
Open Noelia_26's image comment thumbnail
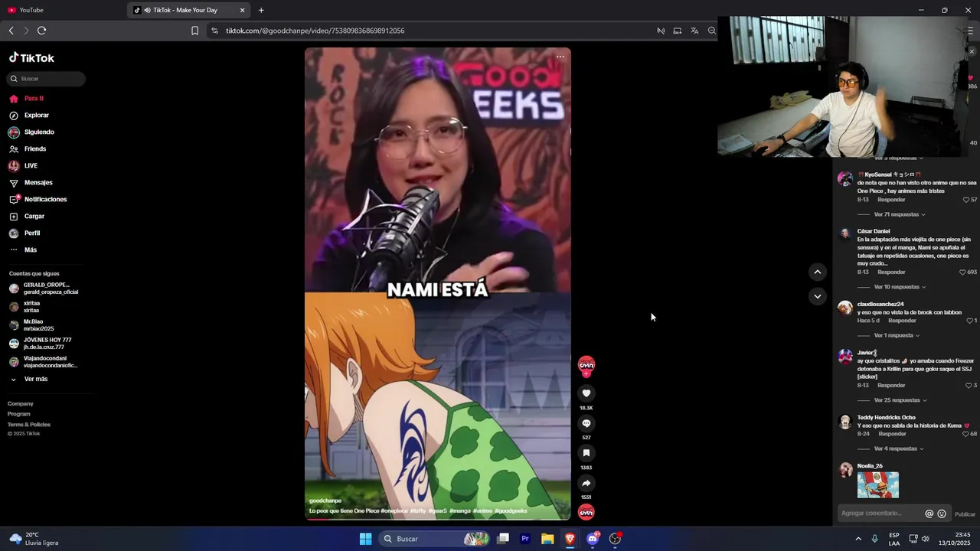[x=878, y=485]
